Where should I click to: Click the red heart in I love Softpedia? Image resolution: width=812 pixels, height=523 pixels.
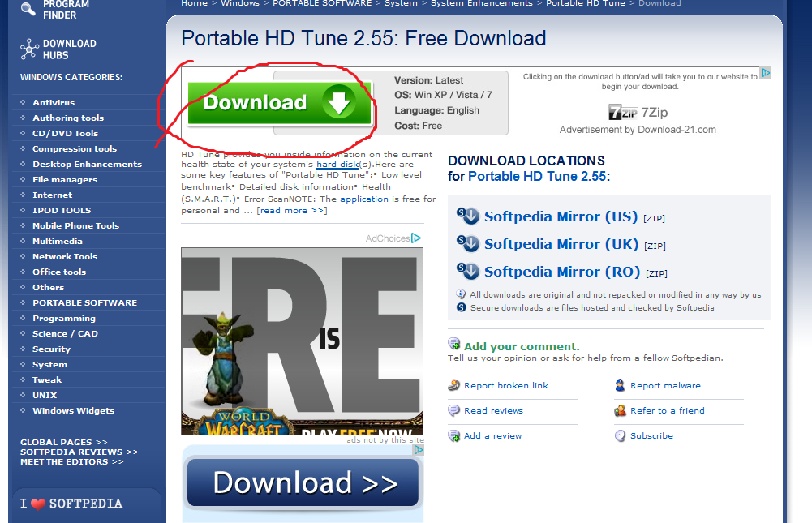pos(38,504)
